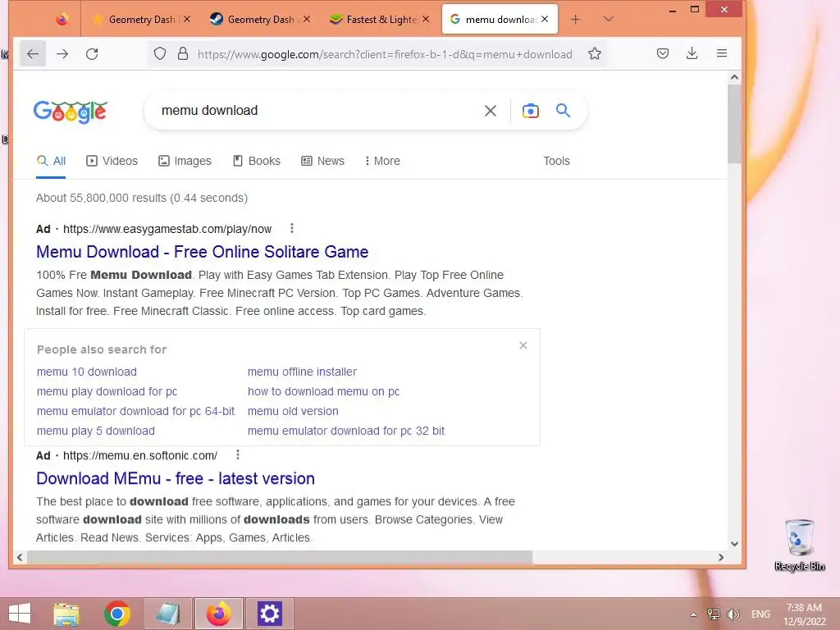Open Download MEmu - free - latest version
The image size is (840, 630).
pos(176,478)
